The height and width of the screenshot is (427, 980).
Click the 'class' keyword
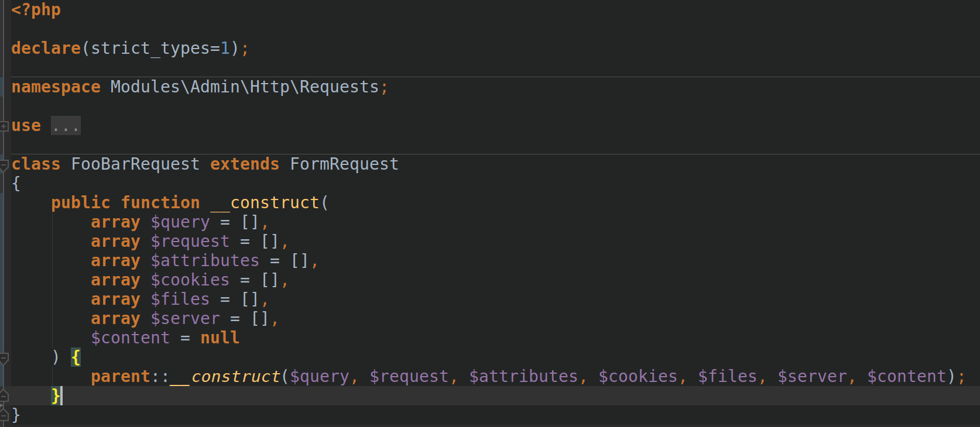[36, 164]
